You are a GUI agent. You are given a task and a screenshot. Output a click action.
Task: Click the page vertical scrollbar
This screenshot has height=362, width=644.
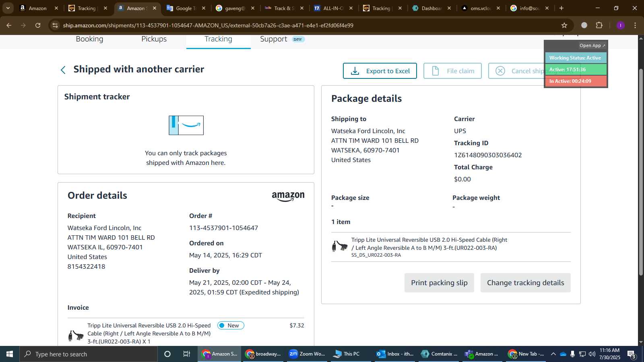[641, 172]
